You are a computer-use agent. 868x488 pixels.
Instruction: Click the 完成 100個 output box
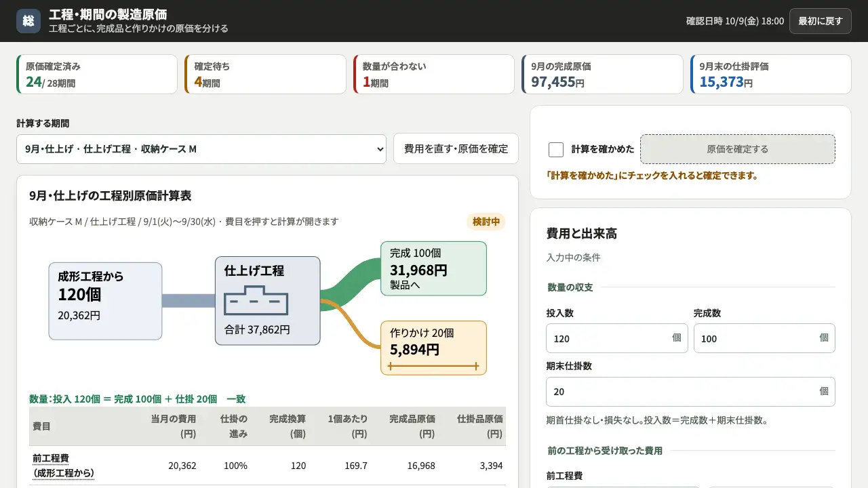point(433,268)
